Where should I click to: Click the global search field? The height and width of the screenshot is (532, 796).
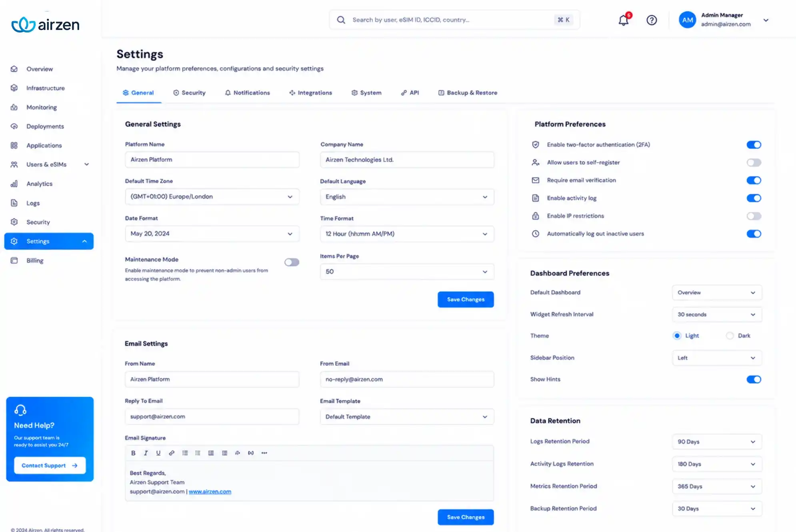[454, 20]
